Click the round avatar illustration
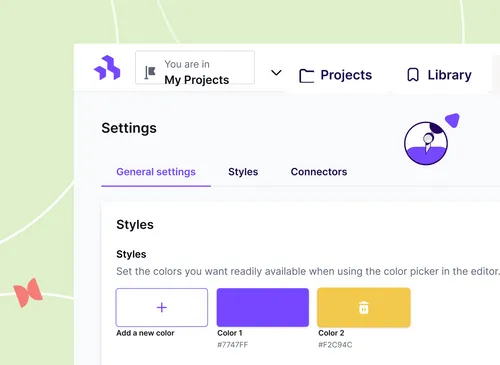 pos(426,143)
